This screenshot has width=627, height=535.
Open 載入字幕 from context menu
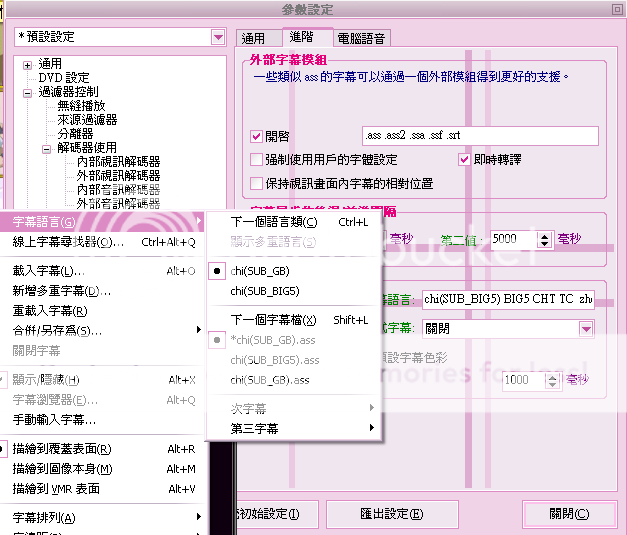[47, 271]
